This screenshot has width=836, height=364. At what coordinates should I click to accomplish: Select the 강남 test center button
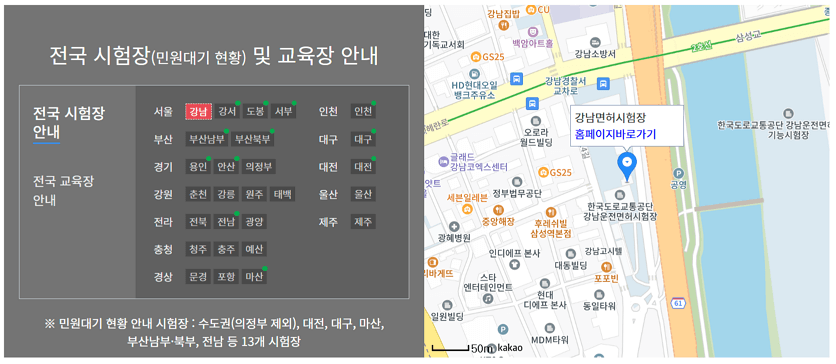pyautogui.click(x=199, y=111)
